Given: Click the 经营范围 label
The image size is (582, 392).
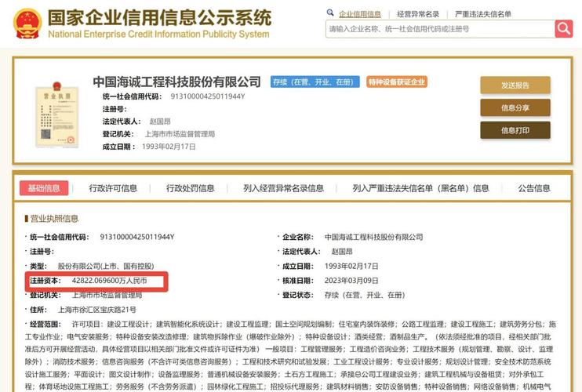Looking at the screenshot, I should (x=45, y=324).
